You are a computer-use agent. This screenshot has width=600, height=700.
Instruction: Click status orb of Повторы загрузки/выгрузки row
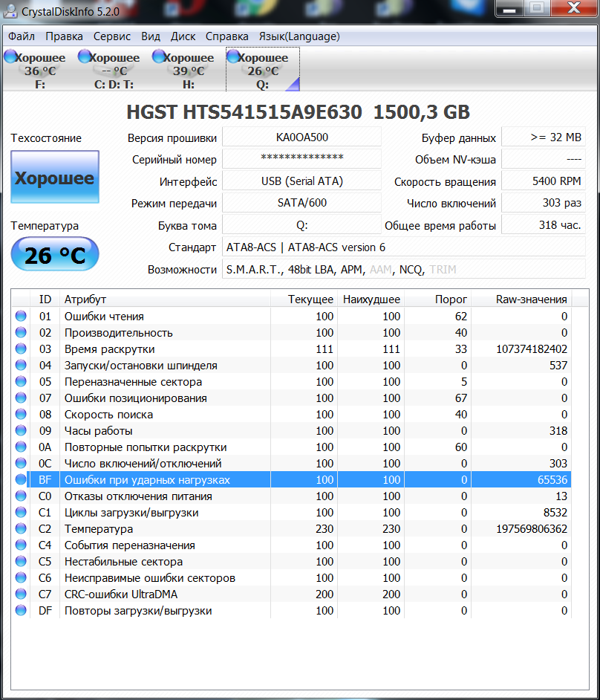click(21, 610)
